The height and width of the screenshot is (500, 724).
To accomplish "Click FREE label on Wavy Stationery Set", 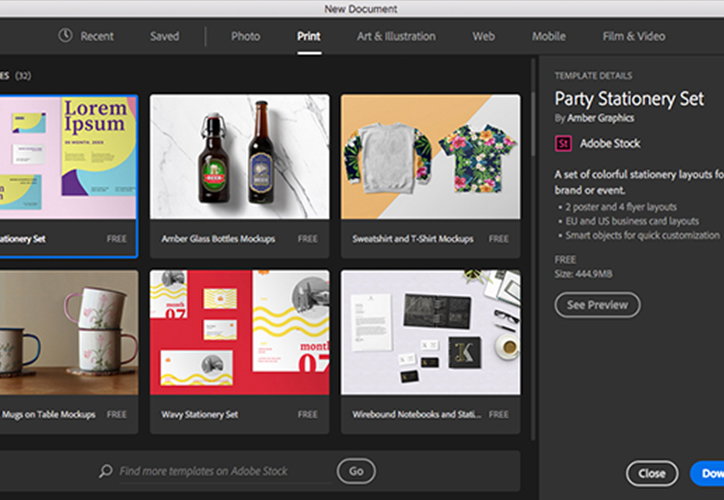I will click(308, 415).
